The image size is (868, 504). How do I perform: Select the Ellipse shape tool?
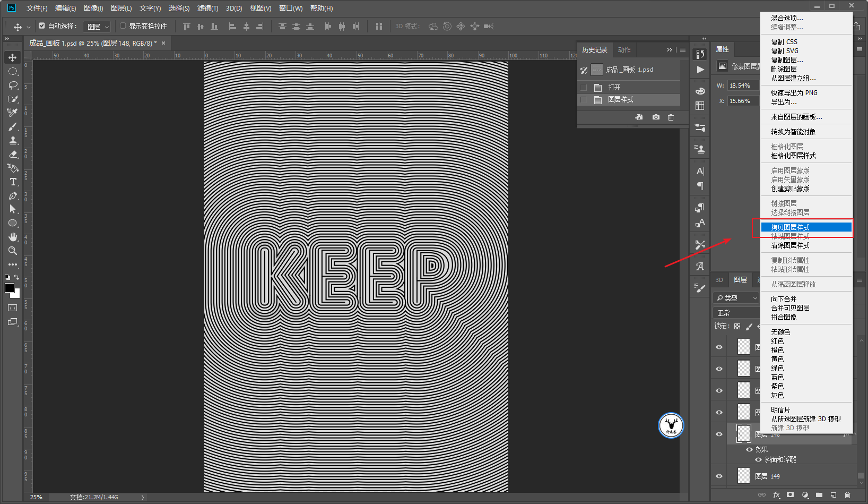point(13,223)
